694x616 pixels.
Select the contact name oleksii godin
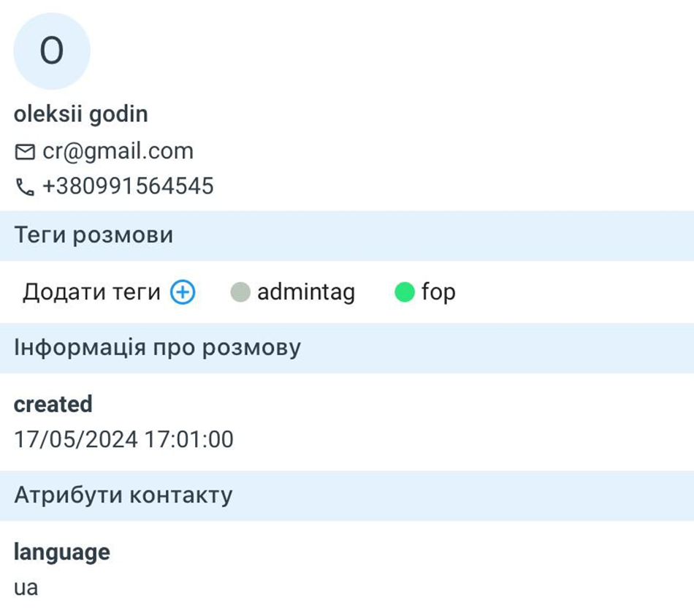(80, 114)
